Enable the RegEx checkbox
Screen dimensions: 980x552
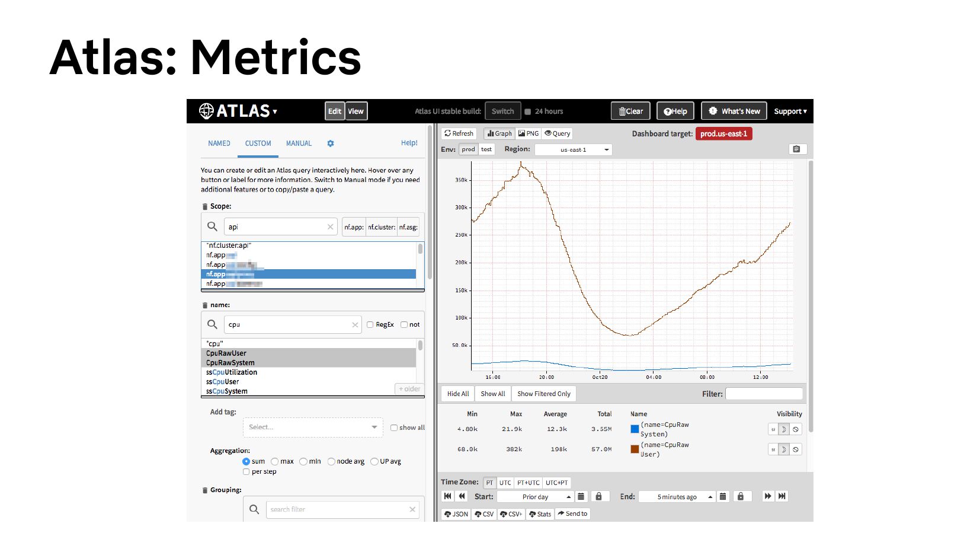[x=370, y=325]
